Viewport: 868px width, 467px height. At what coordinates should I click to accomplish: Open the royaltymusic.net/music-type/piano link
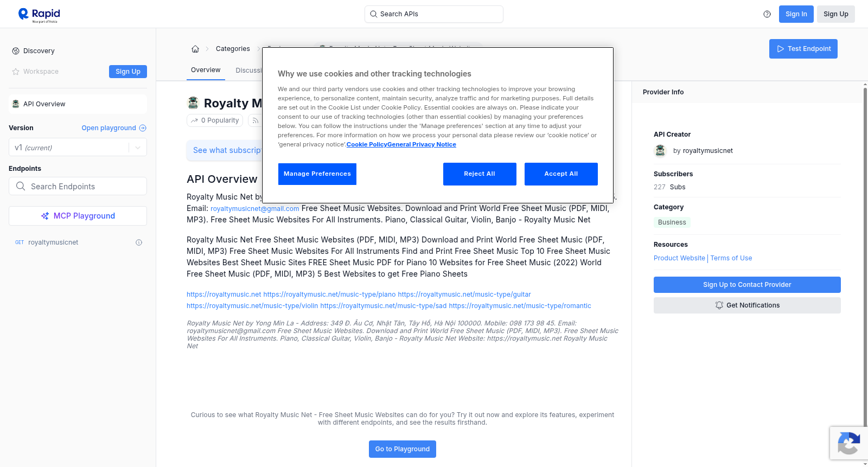[x=329, y=295]
